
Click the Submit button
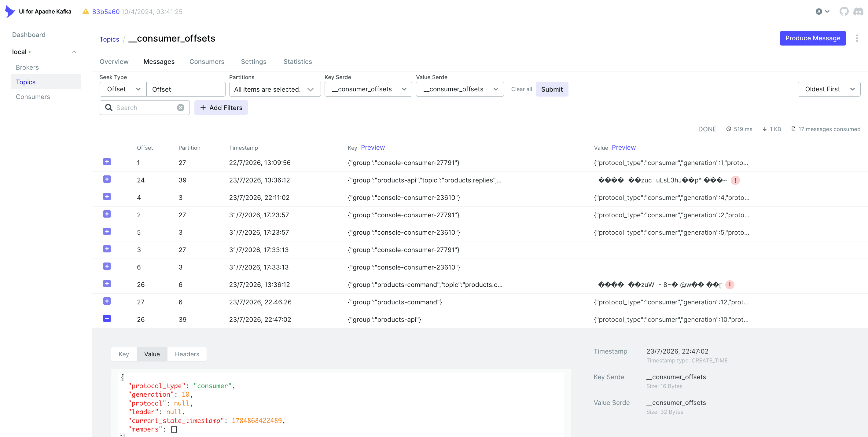click(x=552, y=89)
